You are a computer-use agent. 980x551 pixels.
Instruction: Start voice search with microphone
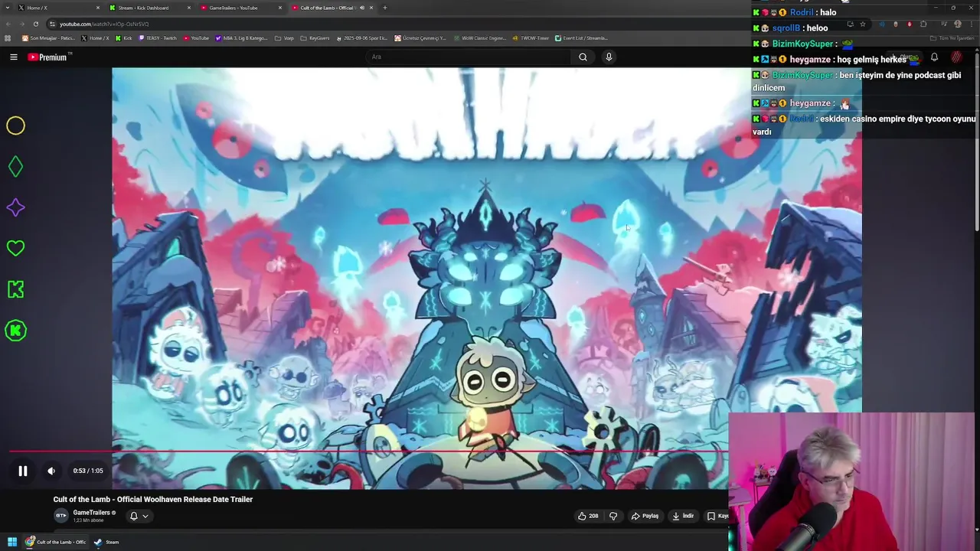[609, 57]
